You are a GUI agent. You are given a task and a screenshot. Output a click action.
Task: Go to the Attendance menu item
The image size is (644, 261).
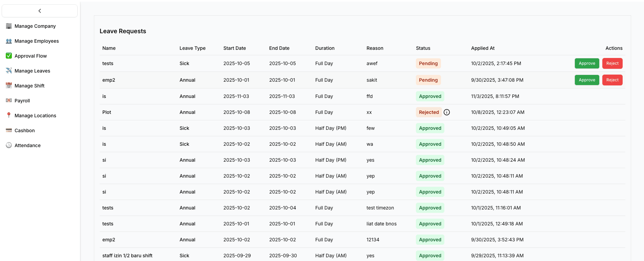[x=27, y=145]
